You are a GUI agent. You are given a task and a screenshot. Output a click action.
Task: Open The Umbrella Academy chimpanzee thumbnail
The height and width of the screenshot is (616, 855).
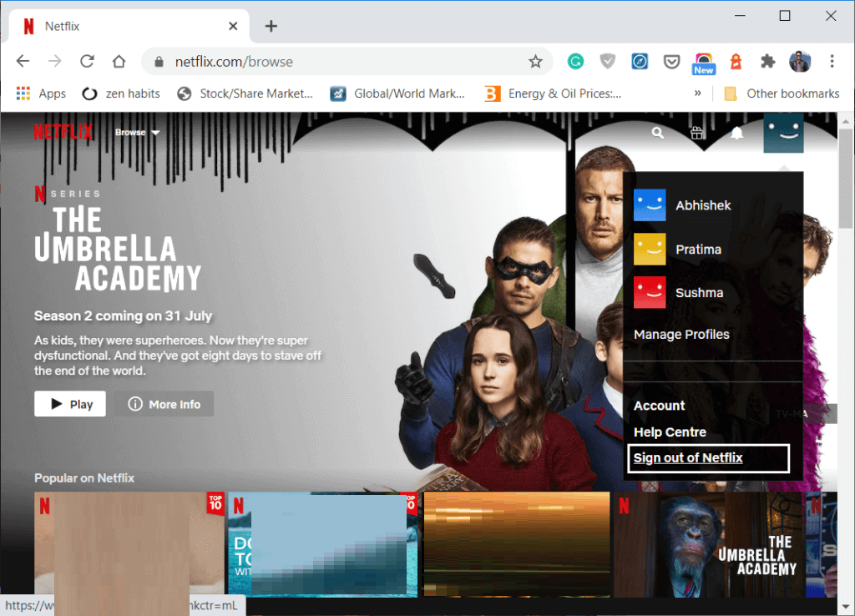pos(709,544)
